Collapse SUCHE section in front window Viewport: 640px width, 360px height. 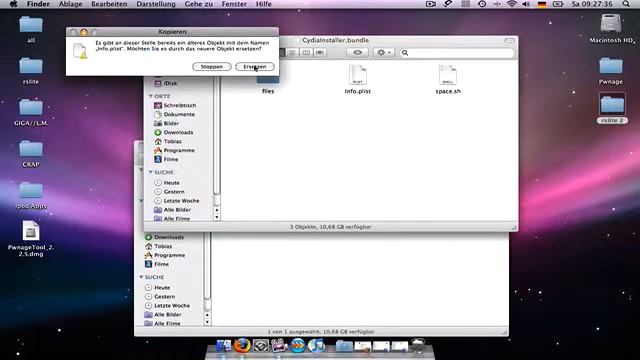point(151,172)
